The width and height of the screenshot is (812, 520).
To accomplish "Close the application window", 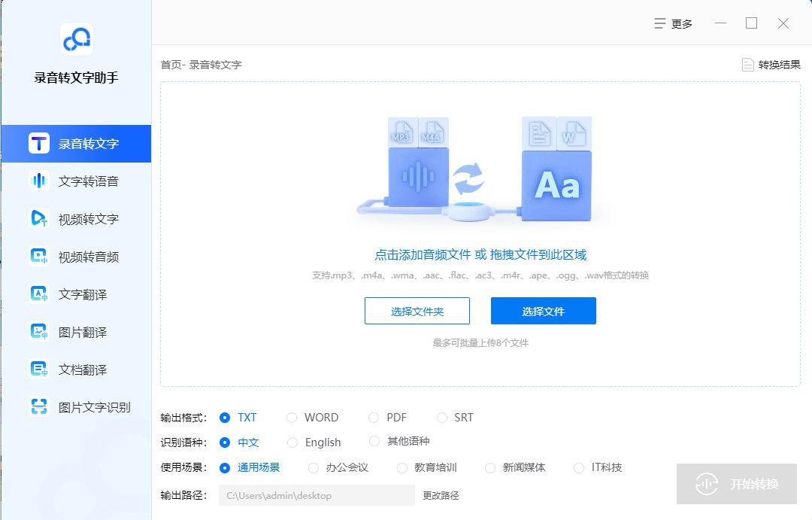I will 783,23.
